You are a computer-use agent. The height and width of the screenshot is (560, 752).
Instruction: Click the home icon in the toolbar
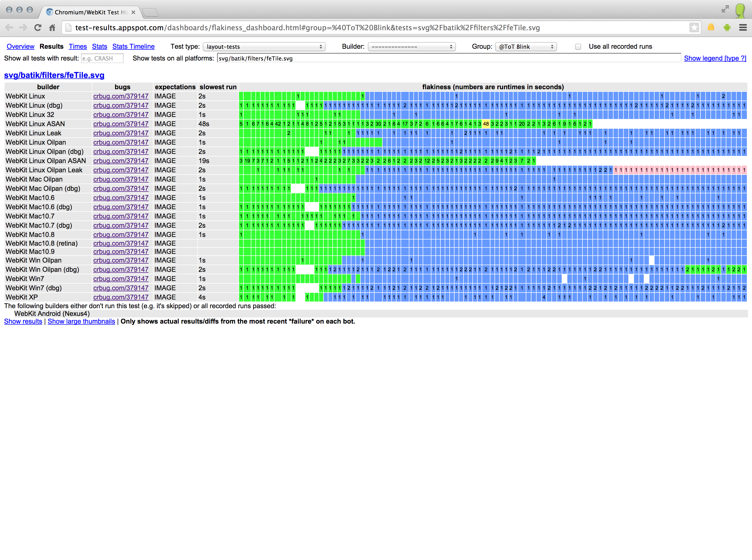tap(52, 28)
